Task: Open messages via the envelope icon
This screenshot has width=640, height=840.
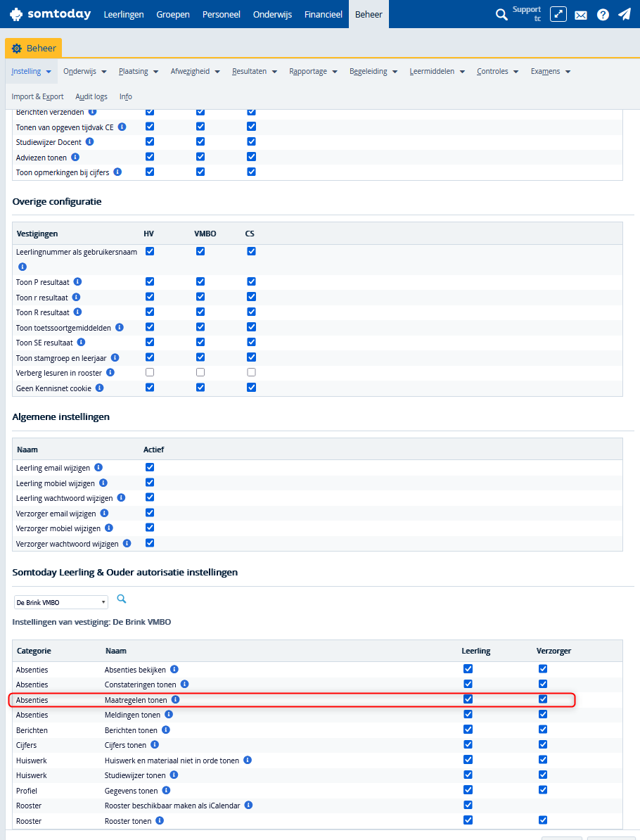Action: point(581,15)
